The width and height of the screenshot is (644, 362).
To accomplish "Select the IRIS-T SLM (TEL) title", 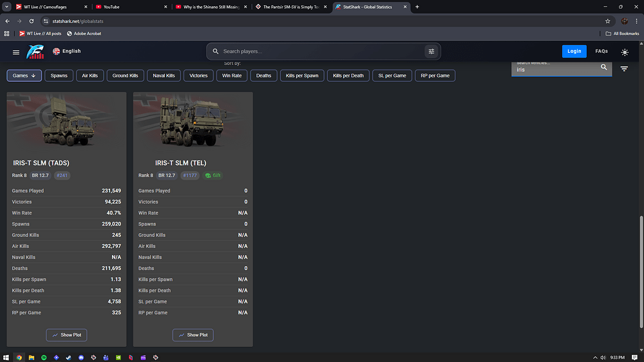I will tap(181, 163).
